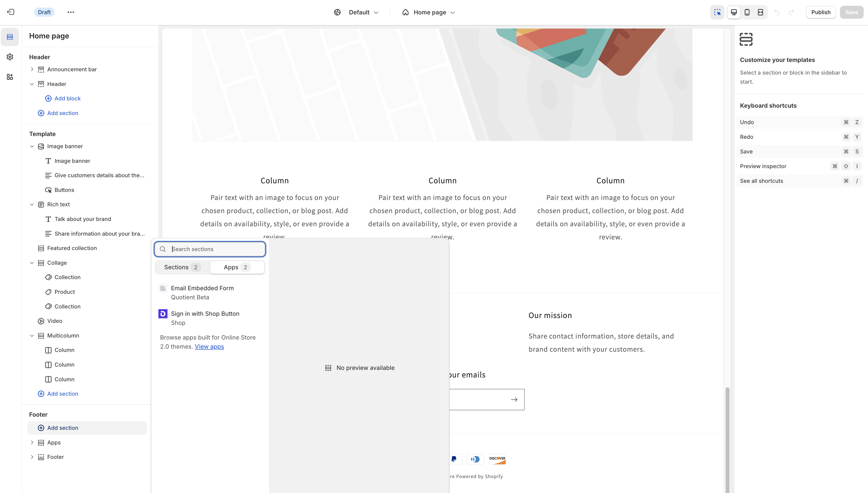Switch to the Sections tab
This screenshot has width=868, height=493.
coord(180,267)
